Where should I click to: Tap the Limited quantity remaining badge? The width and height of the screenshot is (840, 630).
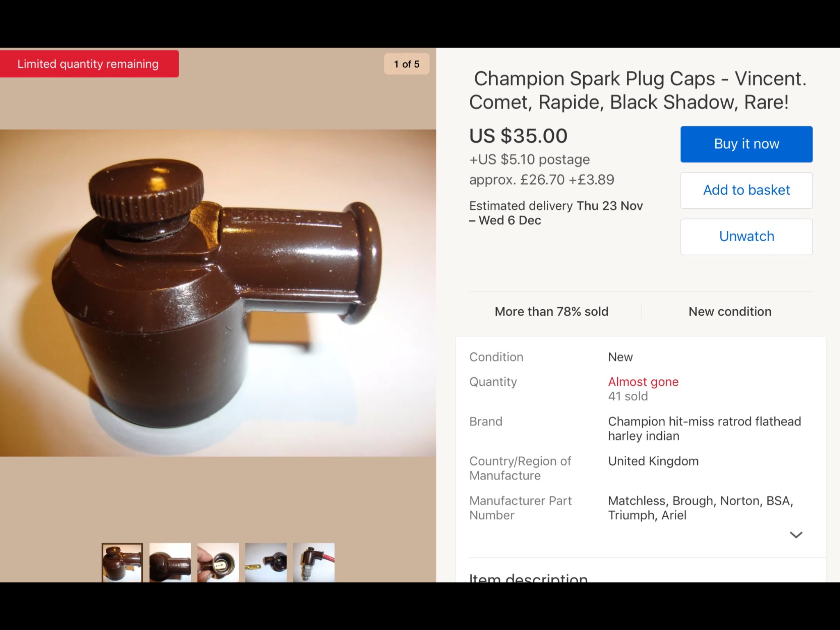[x=88, y=64]
